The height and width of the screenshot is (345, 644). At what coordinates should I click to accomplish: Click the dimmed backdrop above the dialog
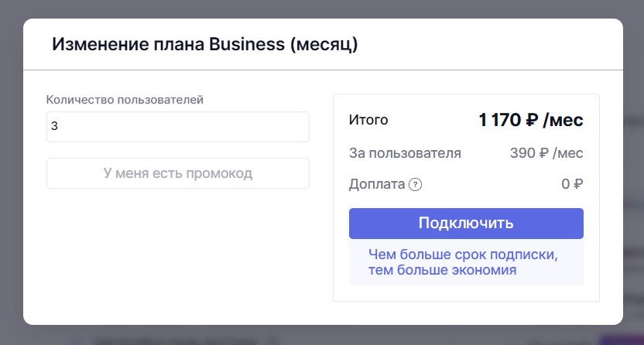322,9
